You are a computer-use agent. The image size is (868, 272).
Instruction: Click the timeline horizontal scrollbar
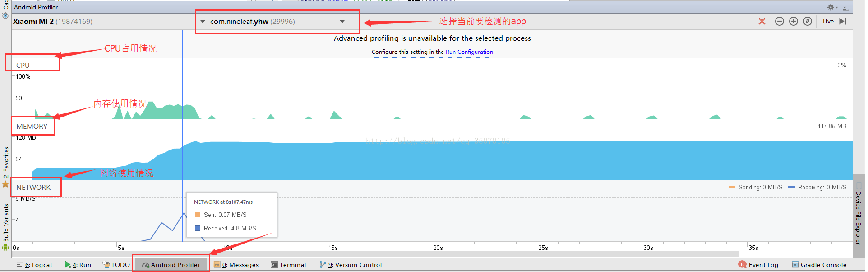375,254
